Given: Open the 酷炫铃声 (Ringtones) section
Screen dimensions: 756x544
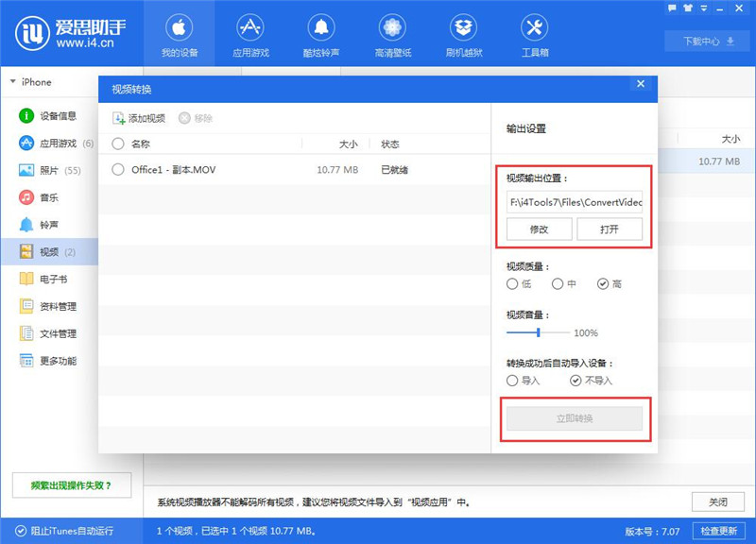Looking at the screenshot, I should tap(321, 35).
